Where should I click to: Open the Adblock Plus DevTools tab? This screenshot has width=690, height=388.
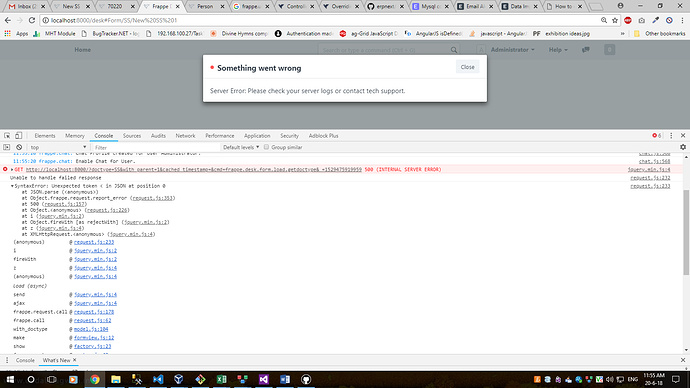pyautogui.click(x=323, y=136)
